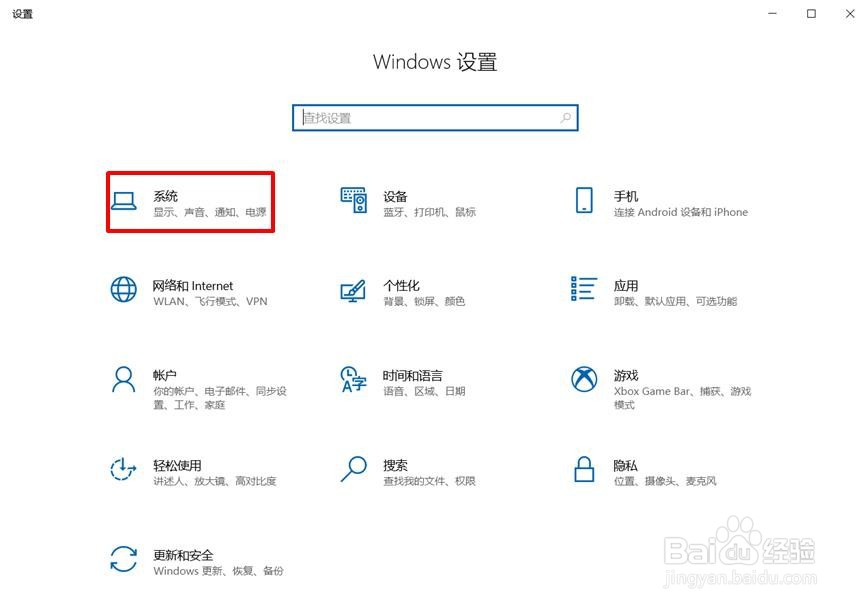This screenshot has height=608, width=866.
Task: Close the 设置 window
Action: pyautogui.click(x=850, y=13)
